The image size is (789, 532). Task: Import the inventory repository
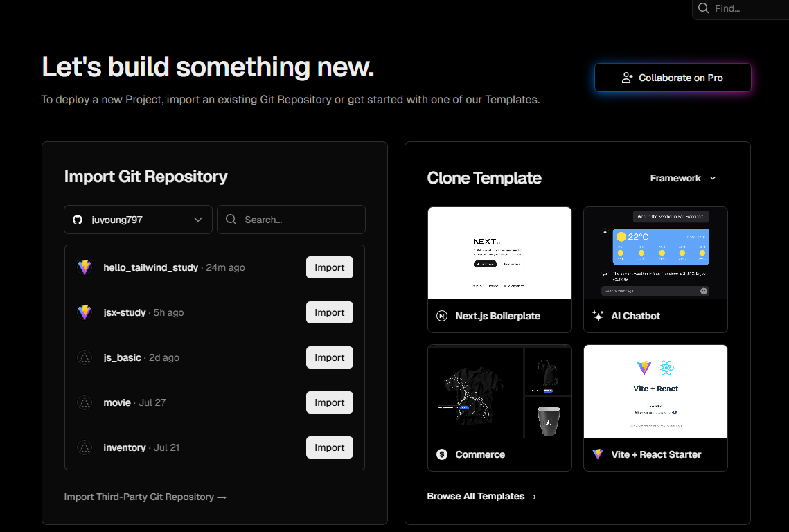(330, 447)
